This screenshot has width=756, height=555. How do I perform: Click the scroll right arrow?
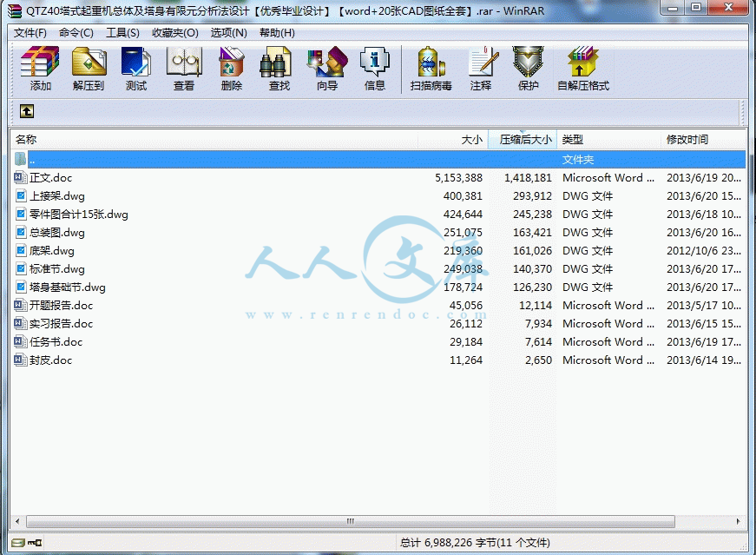click(738, 521)
